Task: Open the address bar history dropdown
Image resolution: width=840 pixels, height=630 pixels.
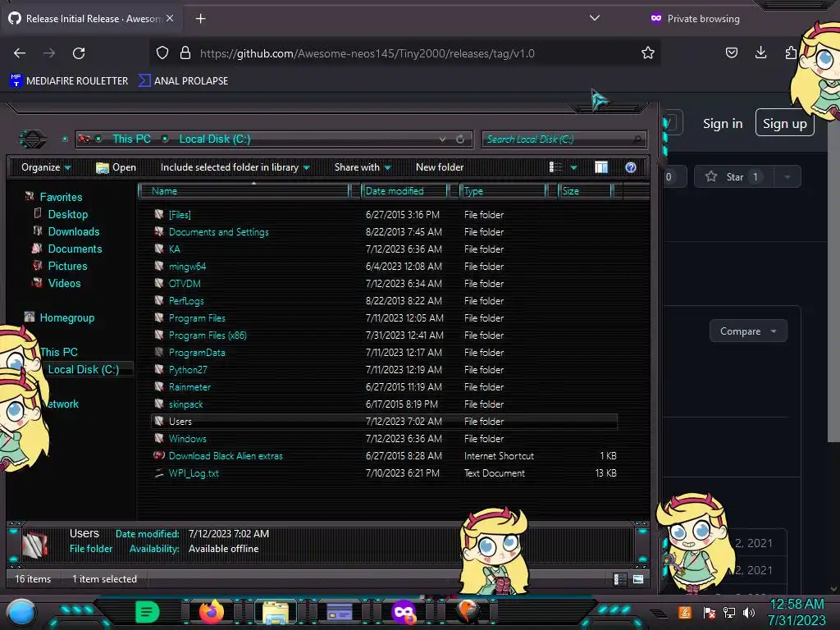Action: coord(442,139)
